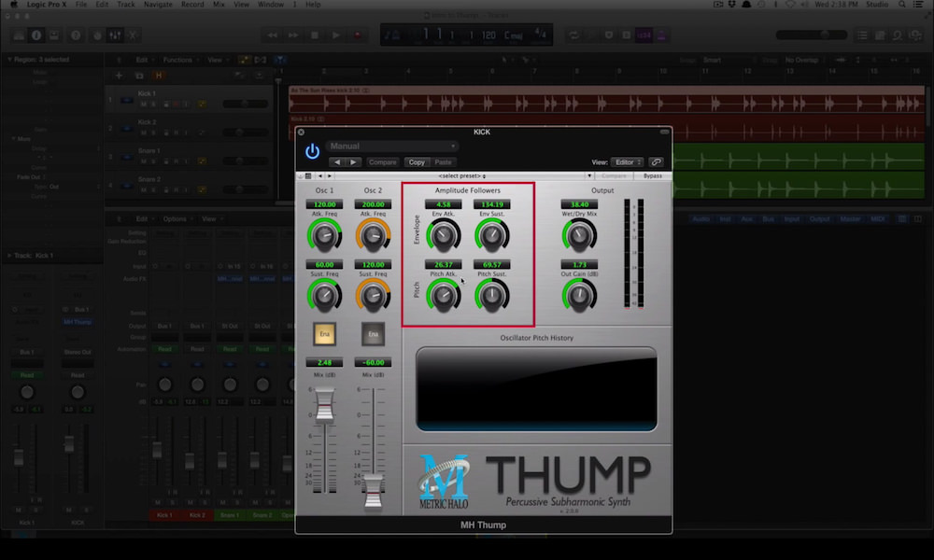Image resolution: width=934 pixels, height=560 pixels.
Task: Toggle the plugin window link button
Action: click(x=656, y=161)
